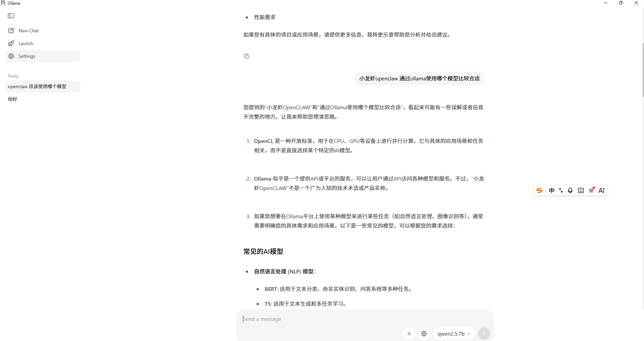Focus the Send a message input
Viewport: 644px width, 341px height.
pyautogui.click(x=364, y=319)
